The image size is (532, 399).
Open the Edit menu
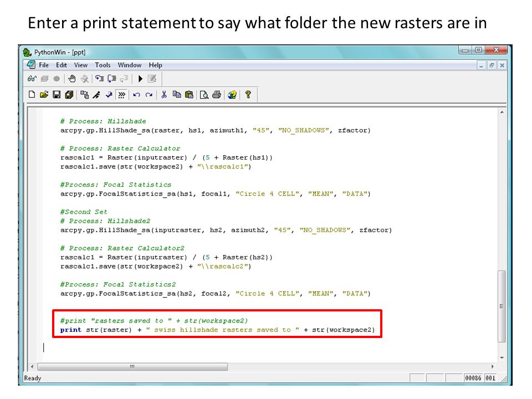click(62, 65)
